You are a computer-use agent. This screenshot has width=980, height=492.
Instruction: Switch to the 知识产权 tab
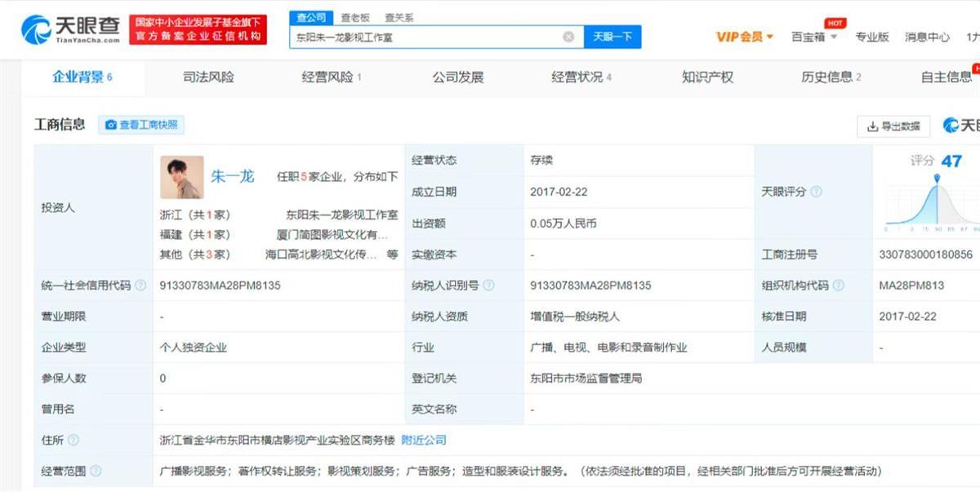pyautogui.click(x=707, y=78)
